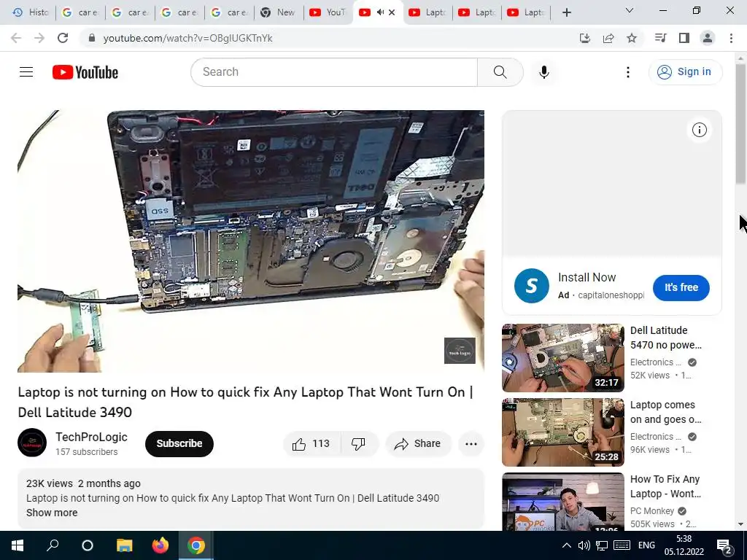Viewport: 747px width, 560px height.
Task: Open notification center in taskbar
Action: 724,545
